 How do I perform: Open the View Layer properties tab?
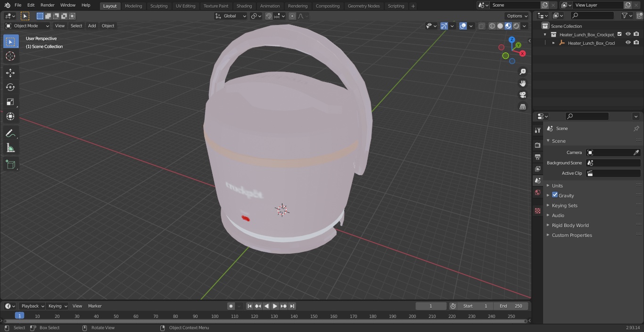[537, 169]
